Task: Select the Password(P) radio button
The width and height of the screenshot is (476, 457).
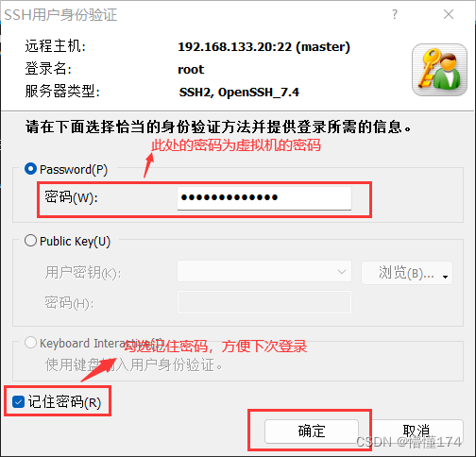Action: (30, 169)
